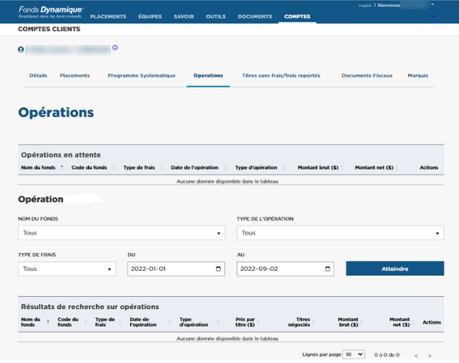
Task: Click the Atteindre button
Action: (395, 268)
